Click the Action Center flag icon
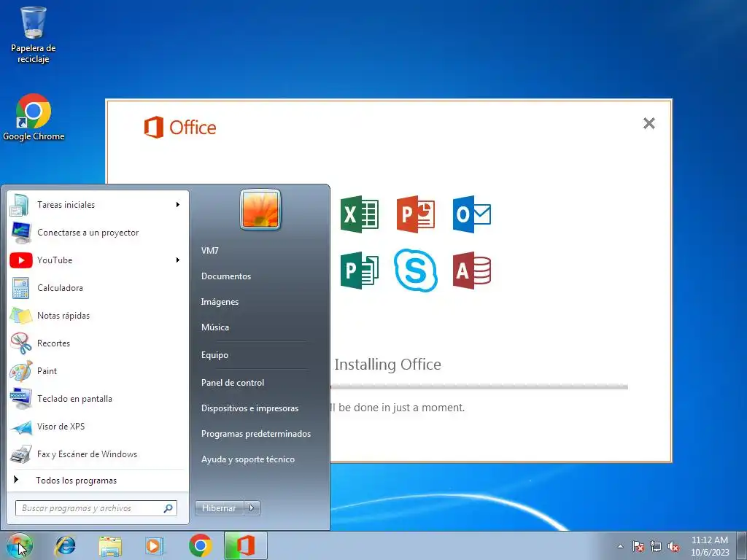Image resolution: width=747 pixels, height=560 pixels. pos(638,546)
